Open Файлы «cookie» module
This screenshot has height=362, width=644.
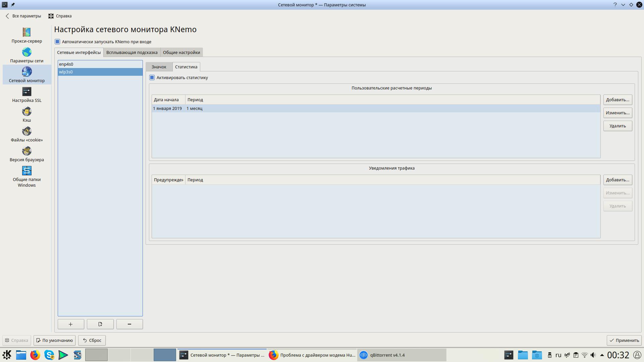point(26,134)
